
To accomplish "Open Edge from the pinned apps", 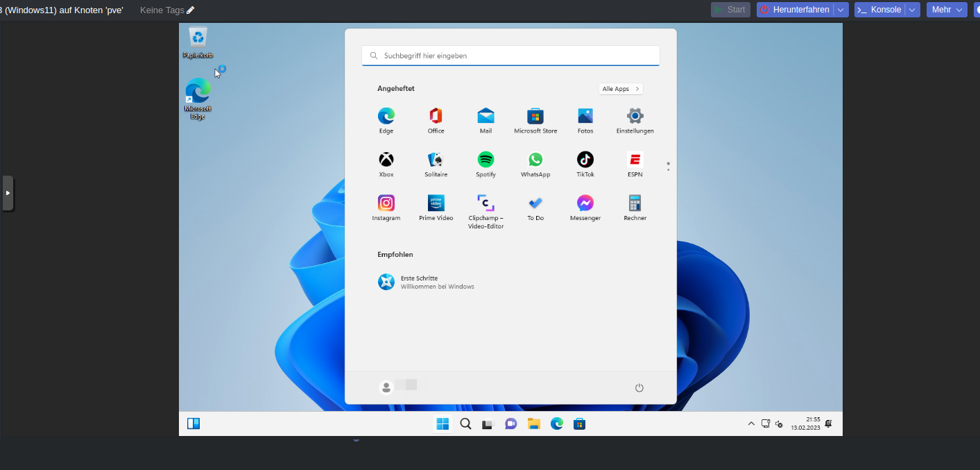I will (386, 121).
